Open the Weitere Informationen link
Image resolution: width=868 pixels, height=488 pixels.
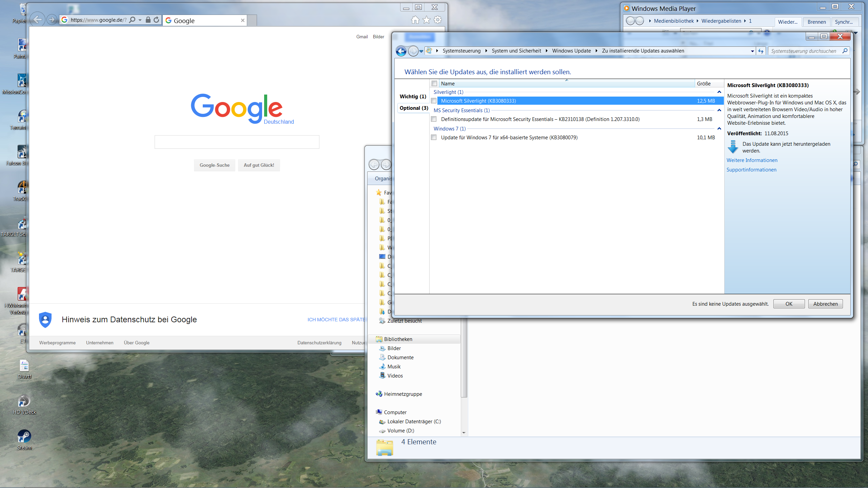[752, 160]
